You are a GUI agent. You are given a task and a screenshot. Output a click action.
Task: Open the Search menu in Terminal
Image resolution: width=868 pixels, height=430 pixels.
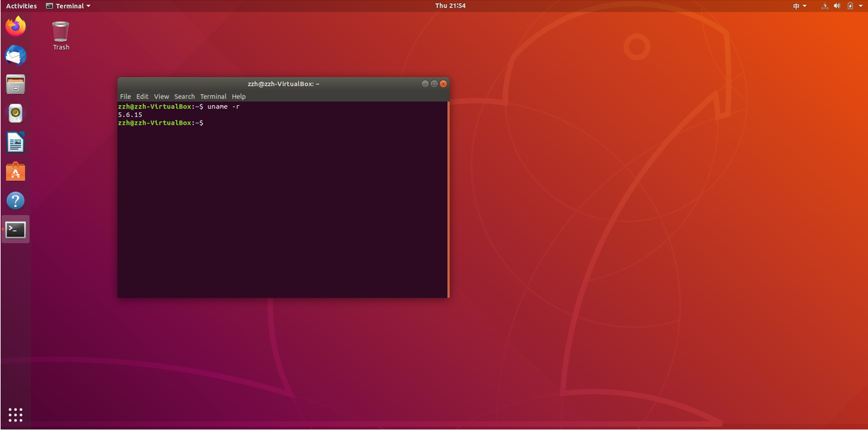tap(184, 96)
